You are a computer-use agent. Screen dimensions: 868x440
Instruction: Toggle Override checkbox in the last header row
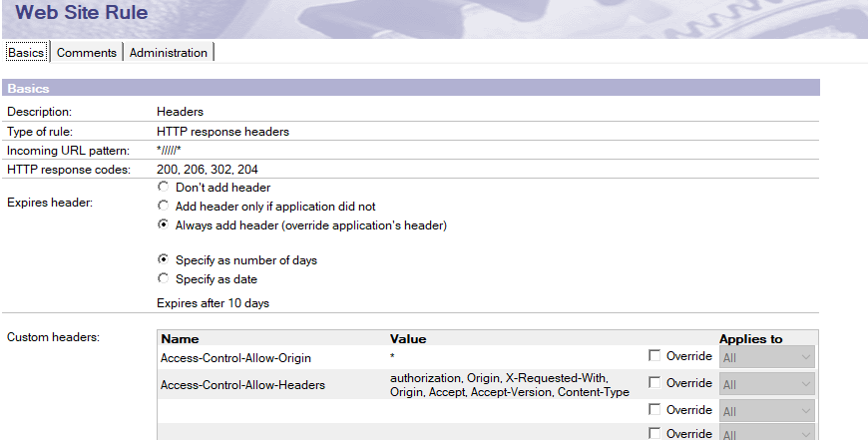[x=653, y=433]
